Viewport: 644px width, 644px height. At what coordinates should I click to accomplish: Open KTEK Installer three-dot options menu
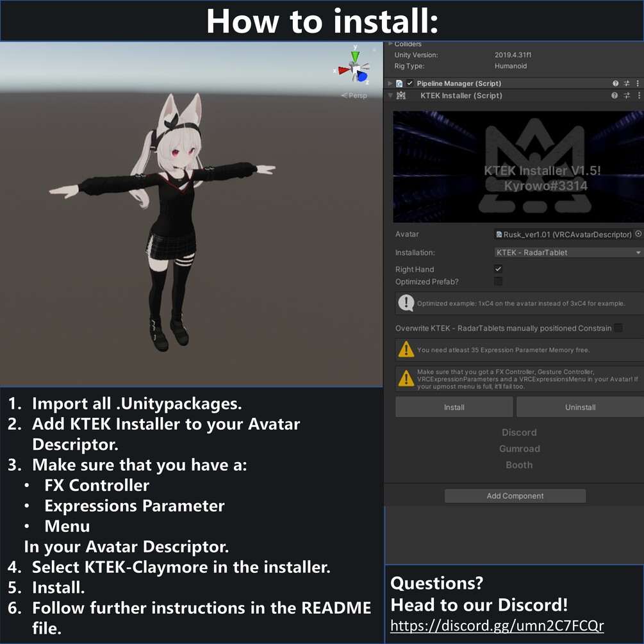[639, 95]
